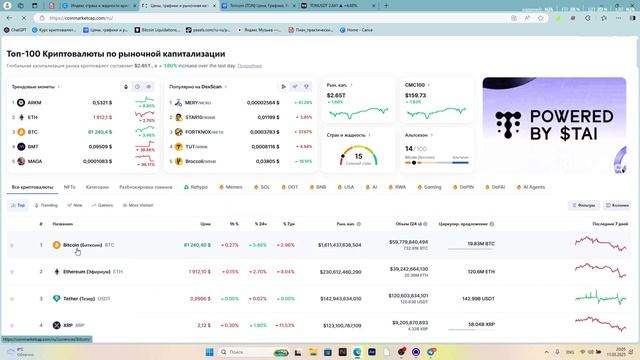The width and height of the screenshot is (640, 360).
Task: Click the Windows Start button
Action: point(209,352)
